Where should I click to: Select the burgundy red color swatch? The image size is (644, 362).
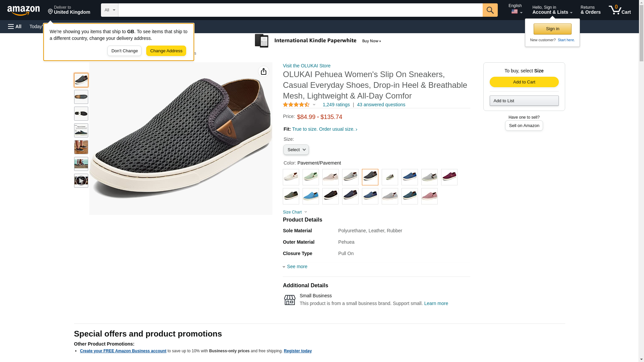click(x=449, y=177)
